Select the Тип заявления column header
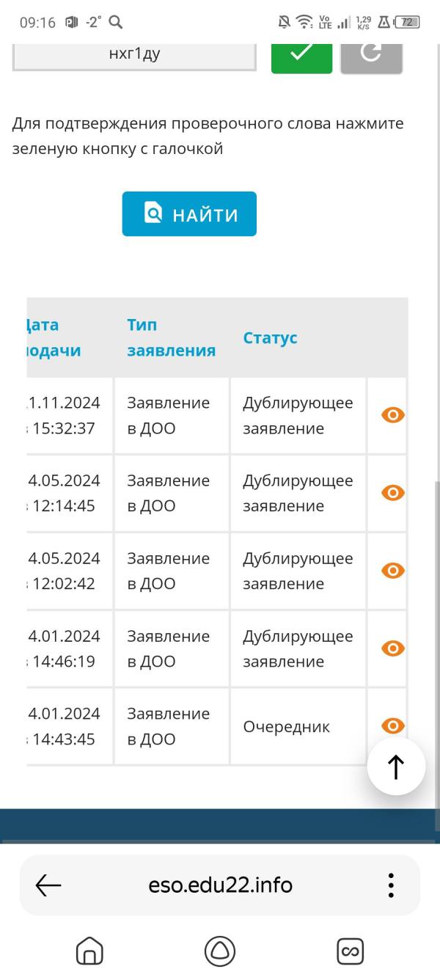 (171, 338)
